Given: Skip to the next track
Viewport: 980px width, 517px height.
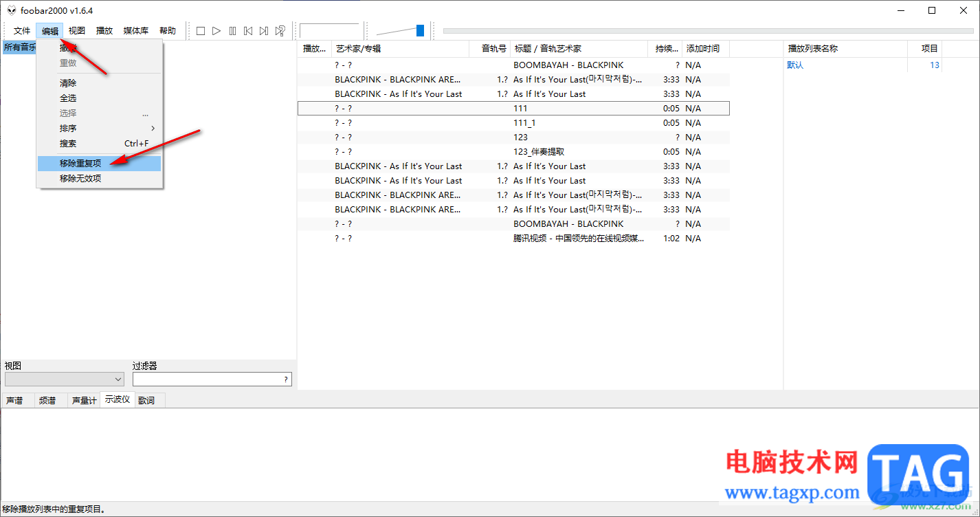Looking at the screenshot, I should 264,31.
